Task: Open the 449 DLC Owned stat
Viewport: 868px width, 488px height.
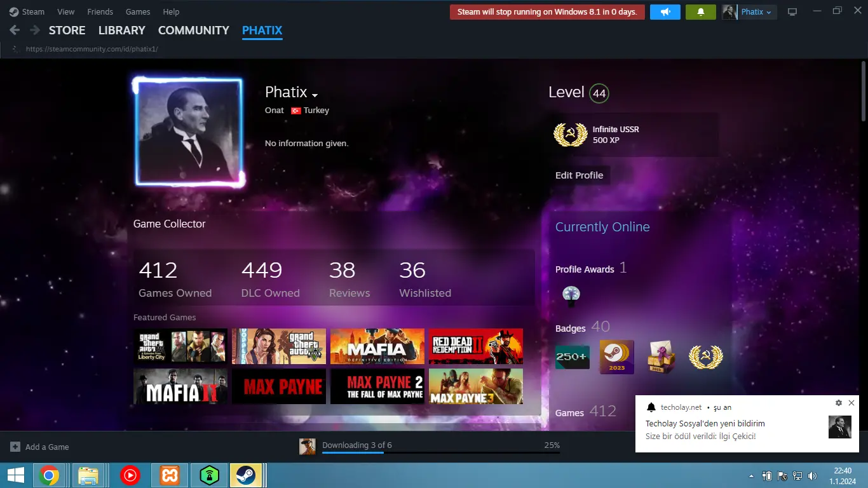Action: [x=270, y=280]
